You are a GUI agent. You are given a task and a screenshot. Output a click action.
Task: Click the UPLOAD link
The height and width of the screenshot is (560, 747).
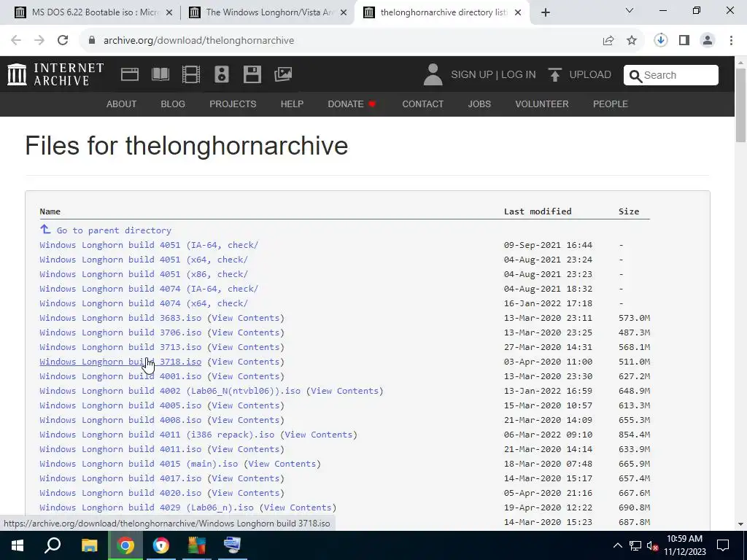pos(590,75)
